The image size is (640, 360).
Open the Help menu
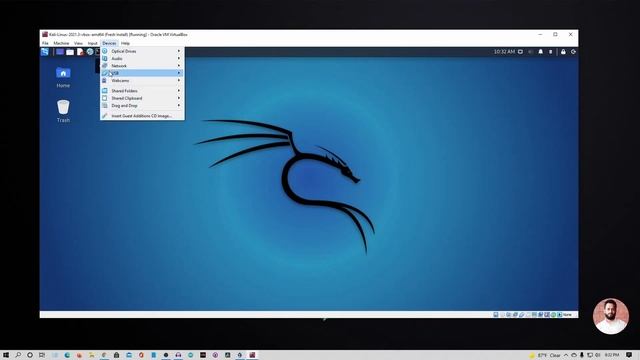(x=125, y=43)
